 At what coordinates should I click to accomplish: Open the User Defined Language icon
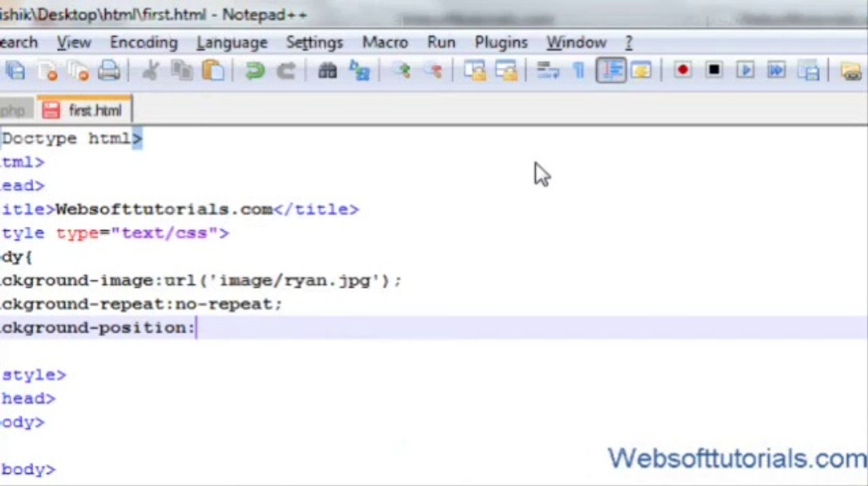tap(641, 70)
